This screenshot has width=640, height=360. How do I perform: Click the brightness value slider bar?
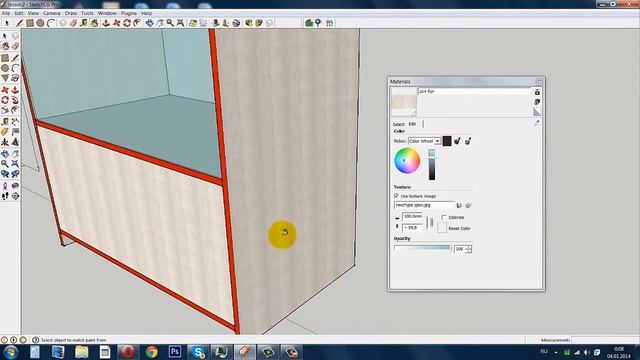[432, 165]
